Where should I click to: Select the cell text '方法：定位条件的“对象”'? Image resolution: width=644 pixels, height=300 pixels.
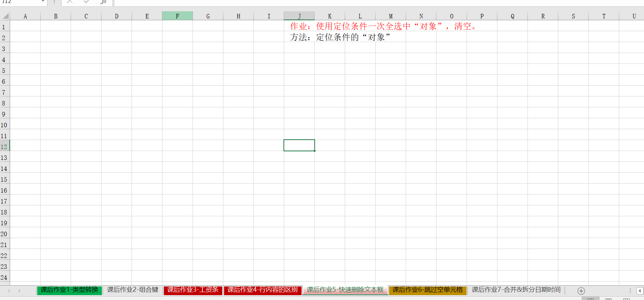pos(340,37)
